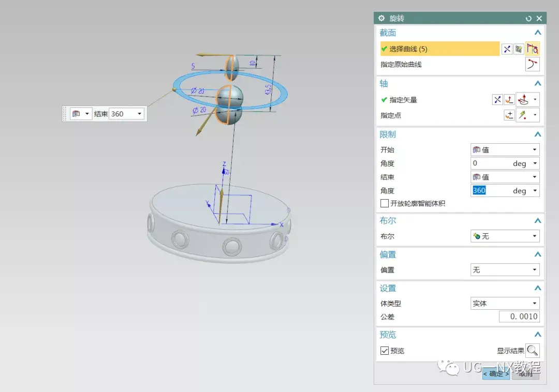
Task: Open the point dialog icon beside 指定点
Action: [x=509, y=115]
